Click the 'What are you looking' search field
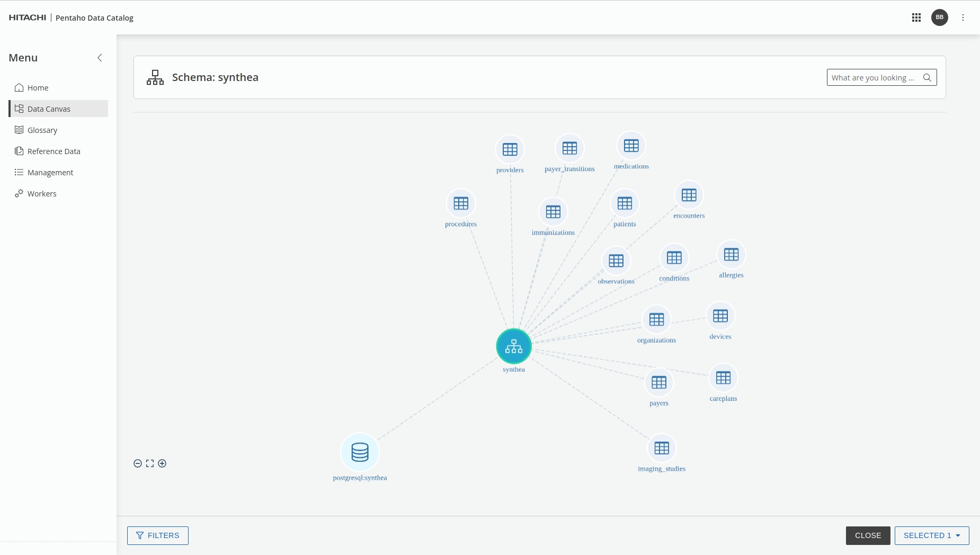 [x=873, y=77]
